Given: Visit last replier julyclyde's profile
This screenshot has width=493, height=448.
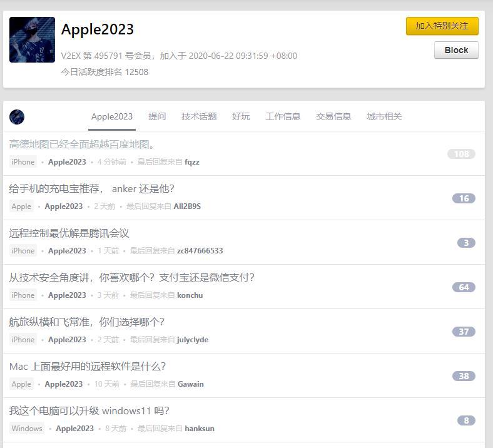Looking at the screenshot, I should coord(193,340).
